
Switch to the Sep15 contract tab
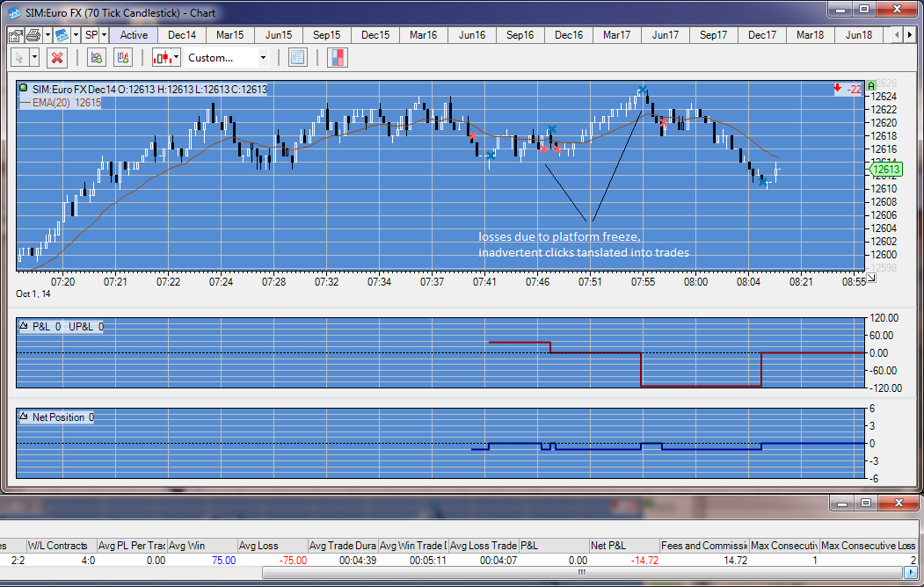point(326,35)
